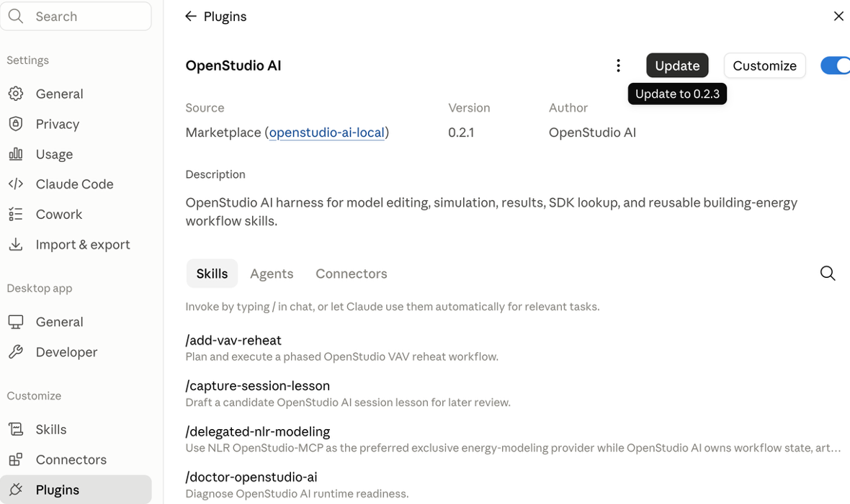Screen dimensions: 850x504
Task: Switch to the Skills tab
Action: [212, 274]
